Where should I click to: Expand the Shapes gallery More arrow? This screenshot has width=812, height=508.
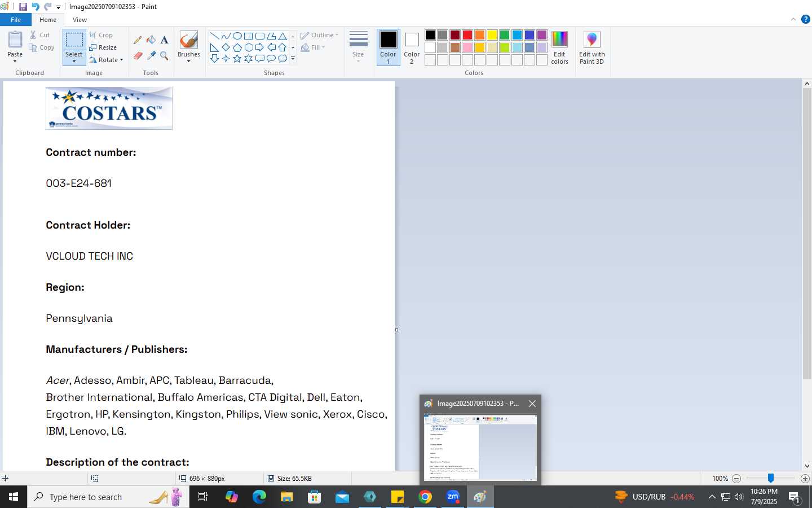(293, 58)
